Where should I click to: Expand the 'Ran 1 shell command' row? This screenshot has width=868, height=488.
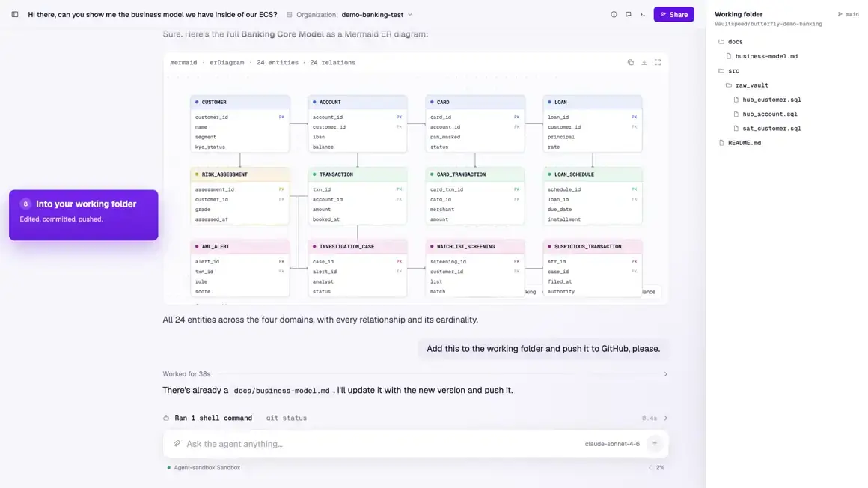(415, 418)
